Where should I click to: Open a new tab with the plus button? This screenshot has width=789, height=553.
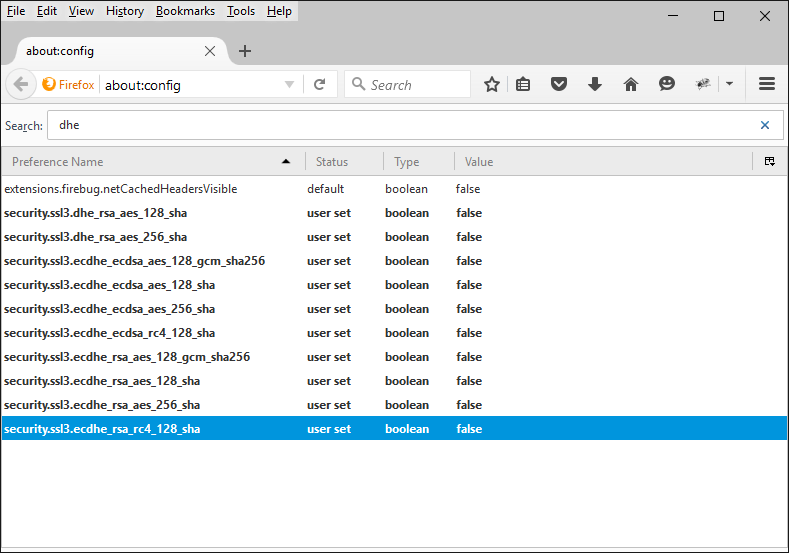[x=245, y=51]
